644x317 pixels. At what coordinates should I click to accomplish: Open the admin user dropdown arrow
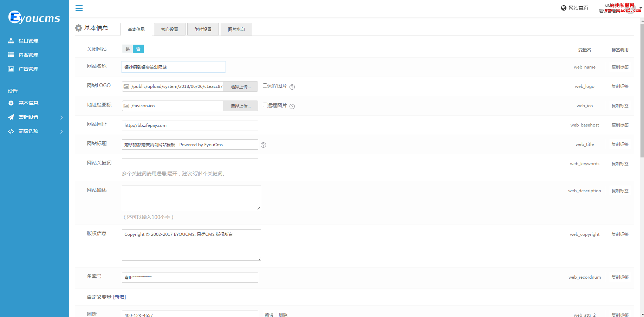click(x=640, y=8)
